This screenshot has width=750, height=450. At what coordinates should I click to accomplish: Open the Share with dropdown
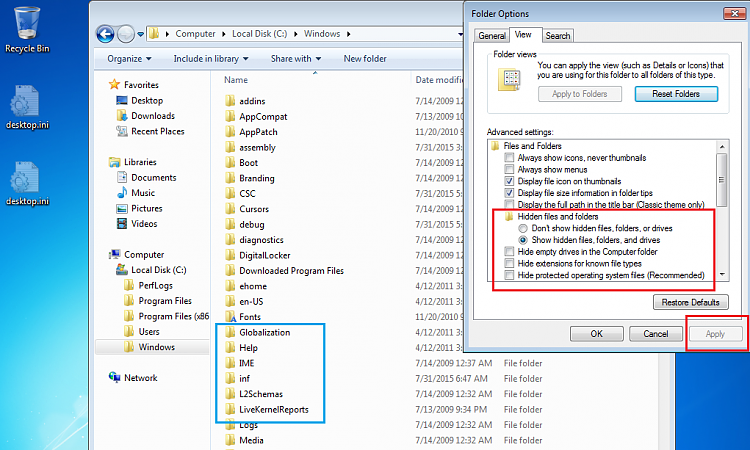click(x=296, y=58)
